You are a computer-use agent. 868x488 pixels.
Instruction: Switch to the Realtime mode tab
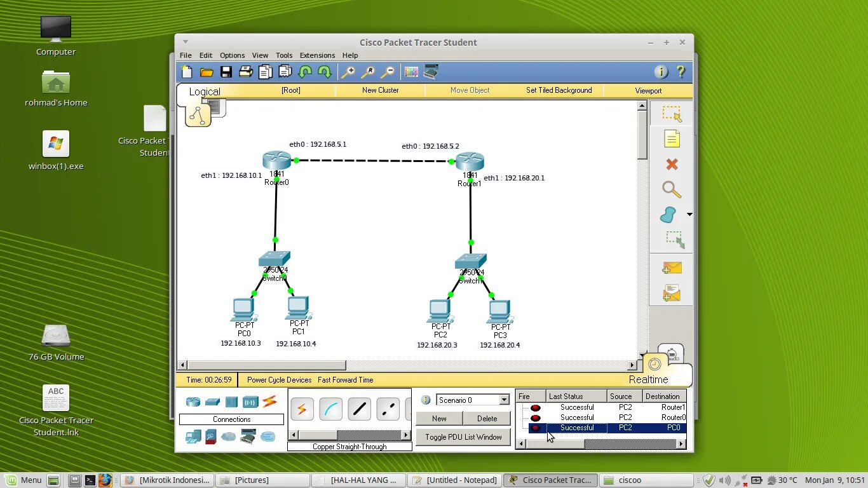(x=648, y=379)
